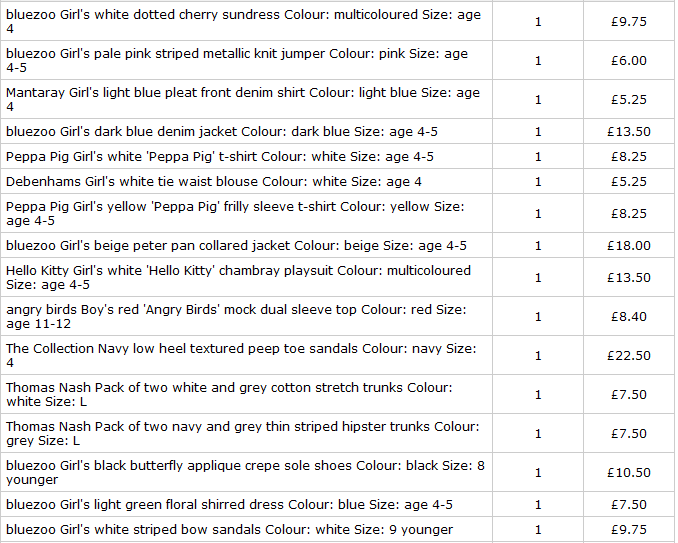Click the beige peter pan collared jacket description
Viewport: 678px width, 543px height.
pos(236,246)
